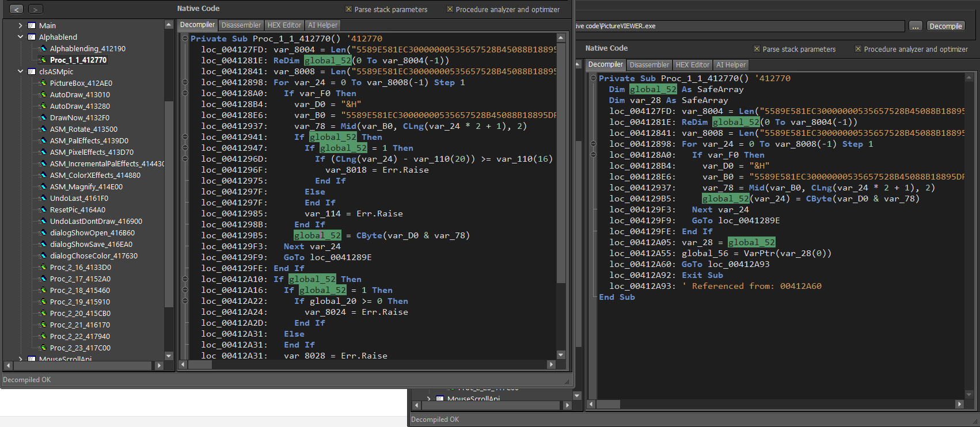Switch to Disassembler tab in back window
Viewport: 980px width, 427px height.
(x=649, y=64)
